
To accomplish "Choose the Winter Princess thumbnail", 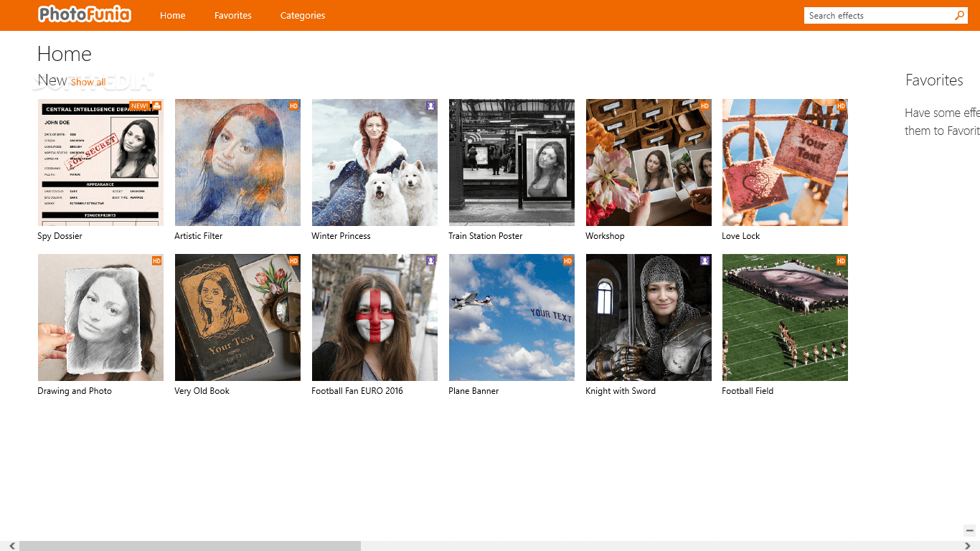I will pos(374,162).
